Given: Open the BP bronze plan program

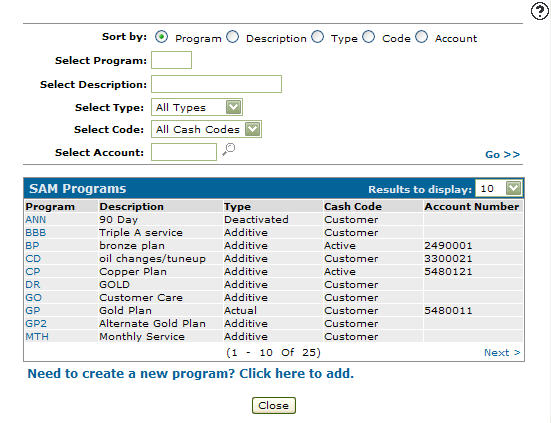Looking at the screenshot, I should pos(32,246).
